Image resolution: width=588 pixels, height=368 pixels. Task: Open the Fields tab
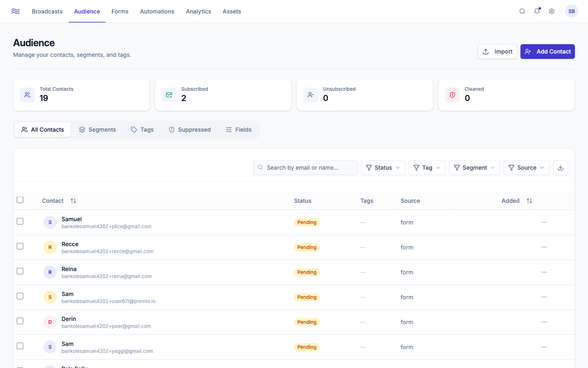click(x=238, y=130)
